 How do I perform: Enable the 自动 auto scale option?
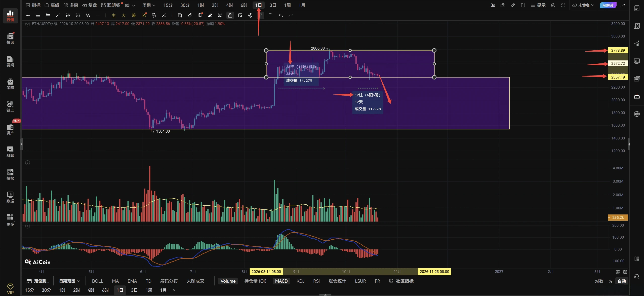click(622, 281)
